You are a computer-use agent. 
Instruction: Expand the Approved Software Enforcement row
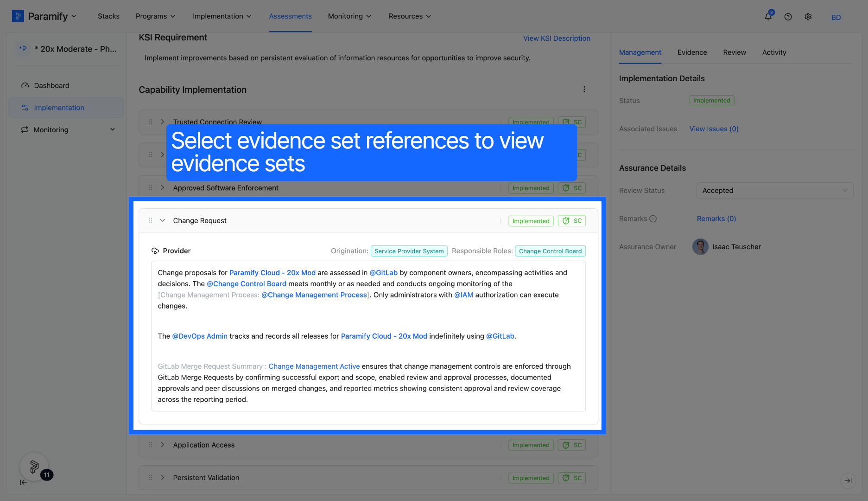[x=162, y=188]
